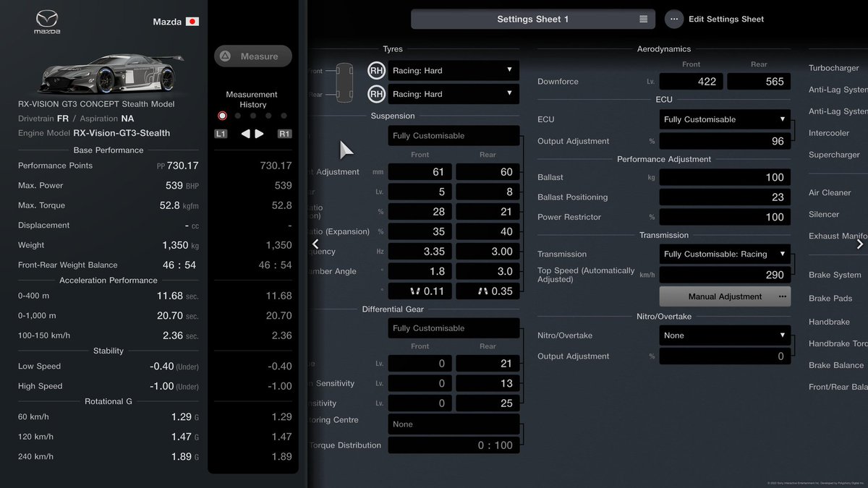Open the ECU Fully Customisable dropdown
Screen dimensions: 868x488
[725, 119]
